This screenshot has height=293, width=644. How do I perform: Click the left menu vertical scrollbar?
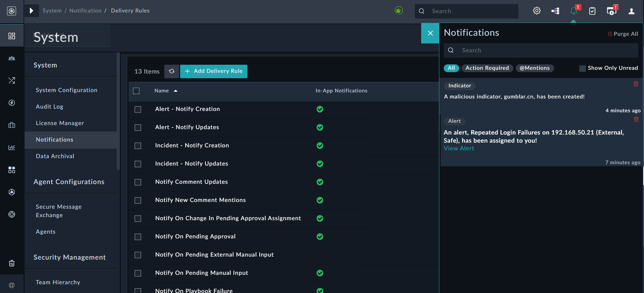118,111
